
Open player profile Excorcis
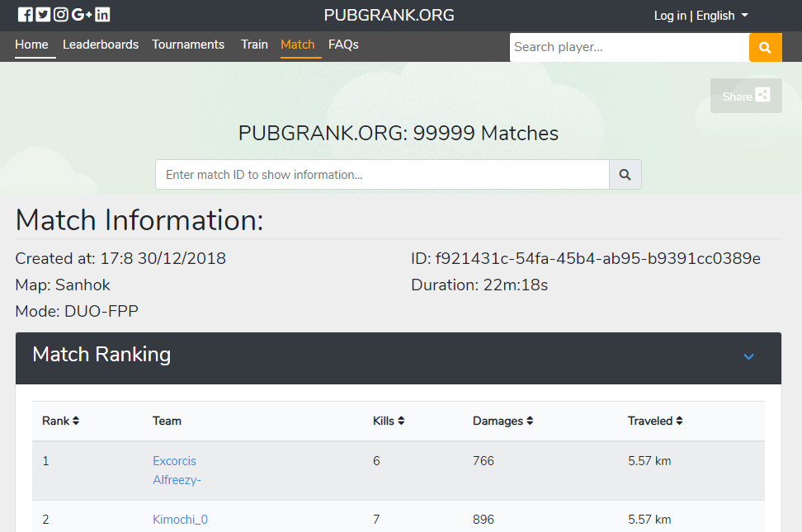click(x=174, y=460)
